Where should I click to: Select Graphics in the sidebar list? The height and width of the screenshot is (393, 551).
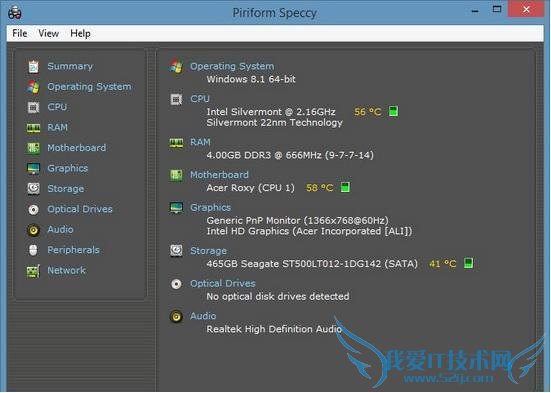[x=68, y=168]
